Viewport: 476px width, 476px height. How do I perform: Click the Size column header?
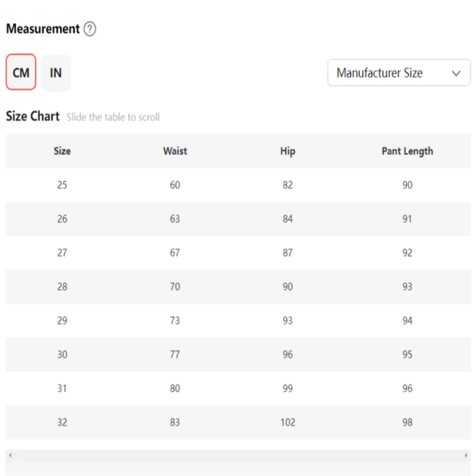(x=62, y=151)
